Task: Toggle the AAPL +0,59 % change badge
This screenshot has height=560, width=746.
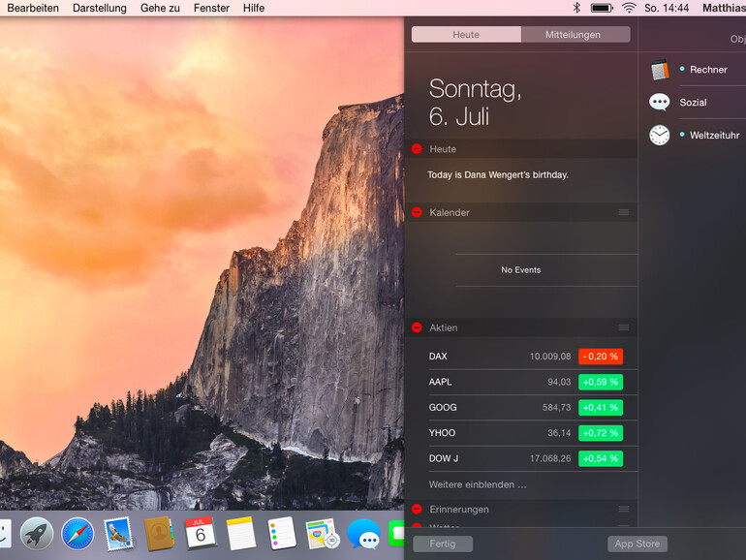Action: click(x=601, y=382)
